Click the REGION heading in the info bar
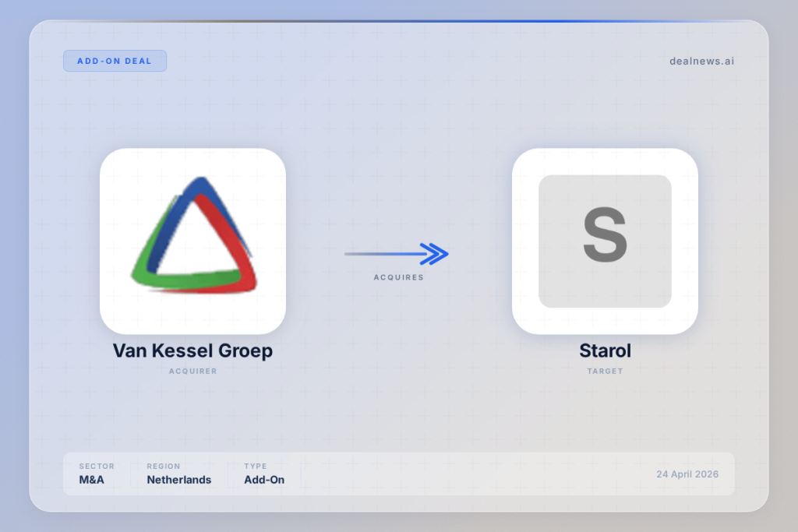 (x=164, y=467)
